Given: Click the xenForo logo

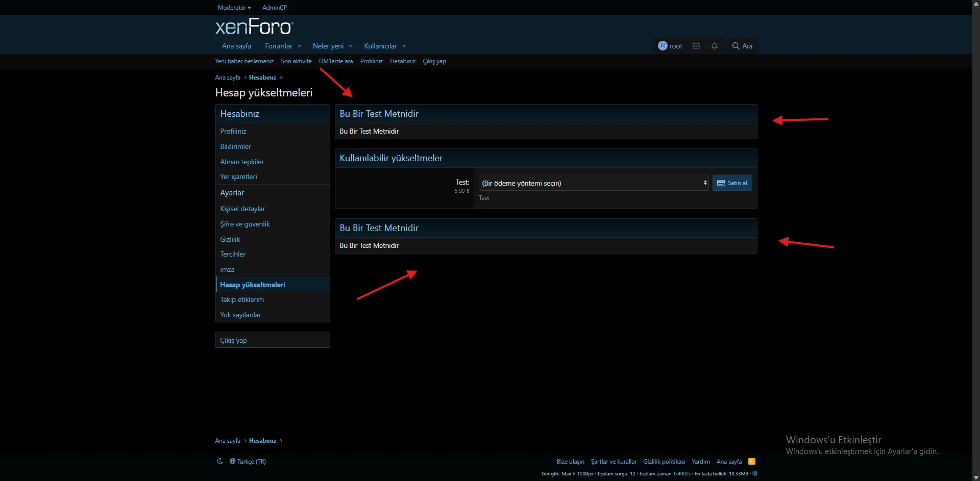Looking at the screenshot, I should [254, 27].
